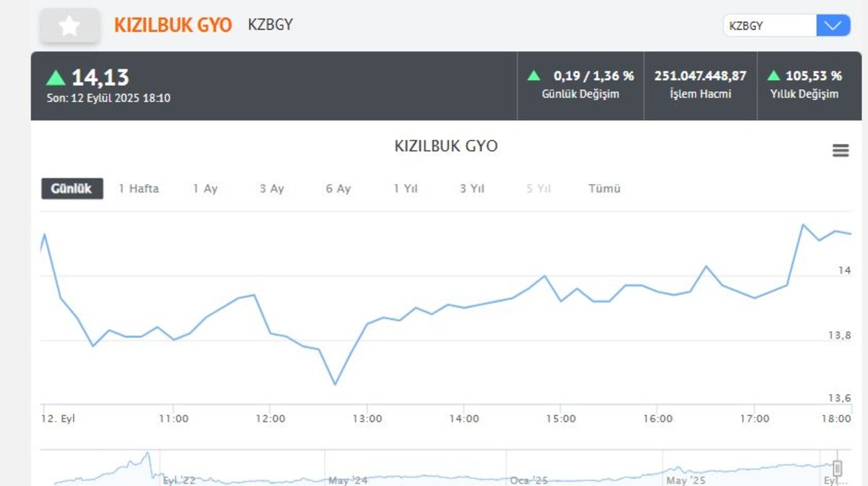This screenshot has width=868, height=486.
Task: Select the 3 Ay range
Action: coord(272,189)
